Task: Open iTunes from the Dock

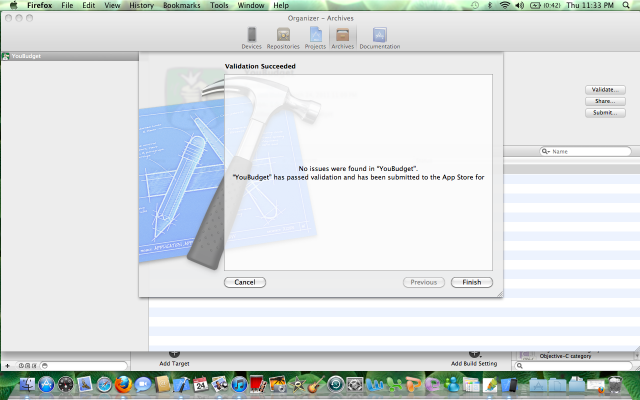Action: (239, 384)
